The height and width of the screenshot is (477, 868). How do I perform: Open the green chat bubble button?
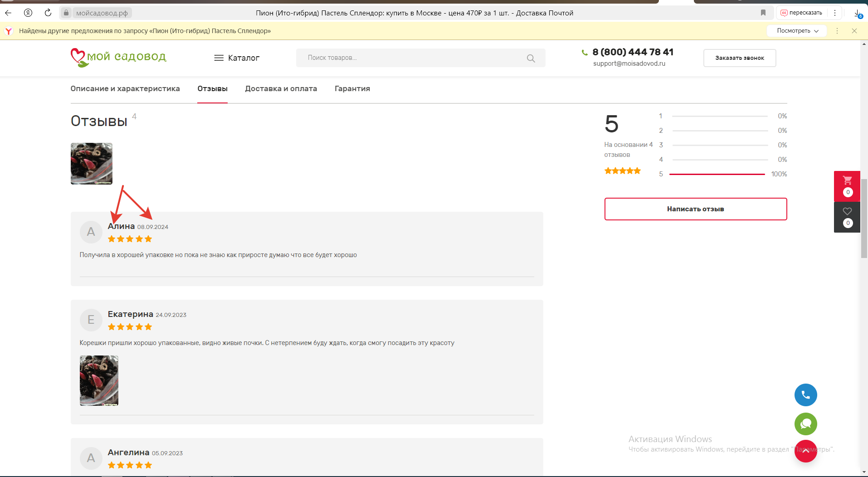point(805,424)
